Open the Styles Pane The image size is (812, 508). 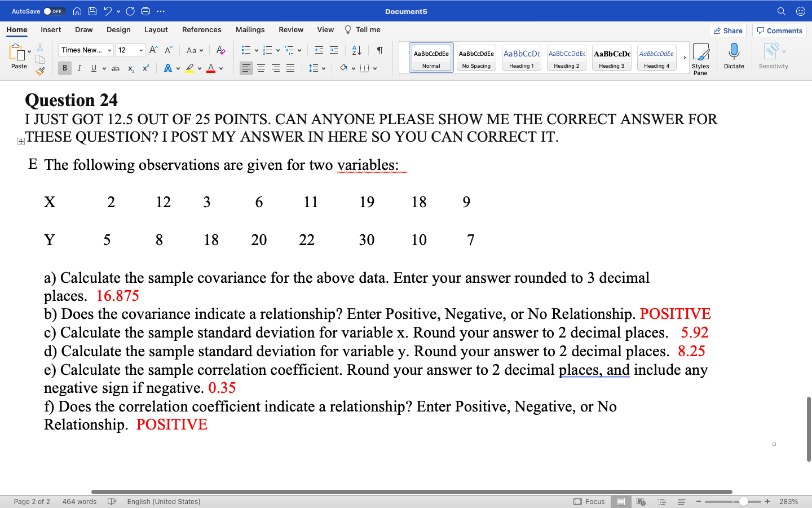pyautogui.click(x=700, y=59)
